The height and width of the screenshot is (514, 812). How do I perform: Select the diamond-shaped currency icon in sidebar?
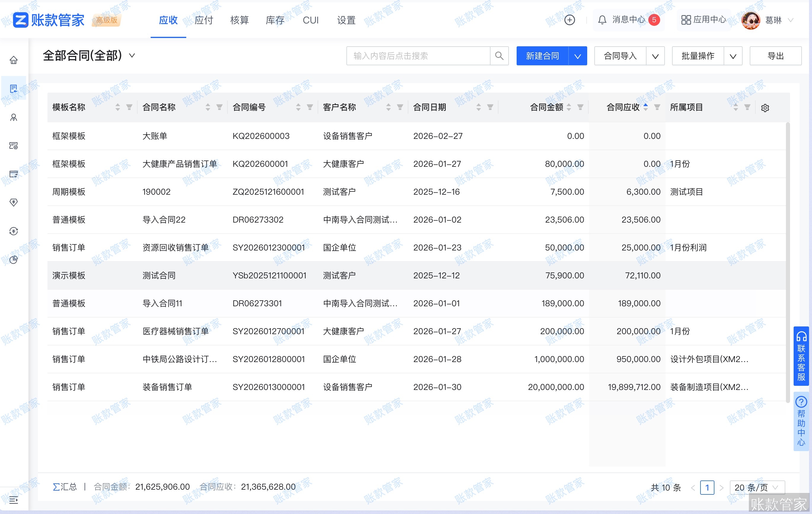coord(13,202)
